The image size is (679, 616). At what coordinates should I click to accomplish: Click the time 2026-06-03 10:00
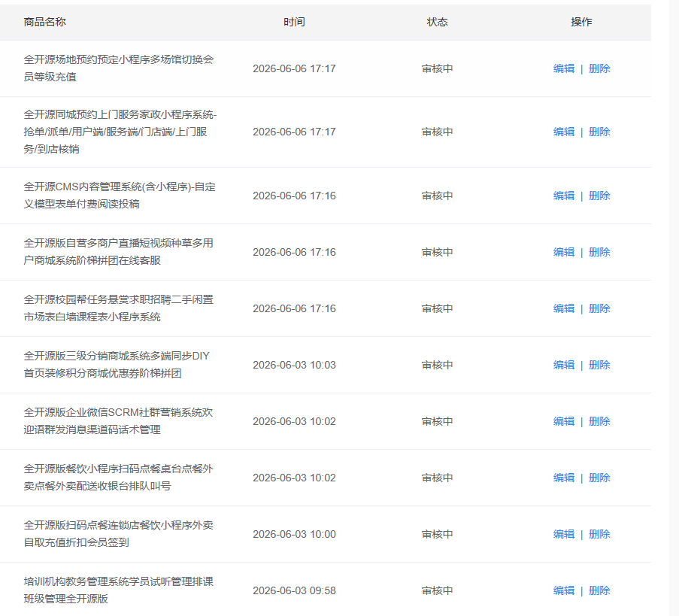click(x=295, y=534)
